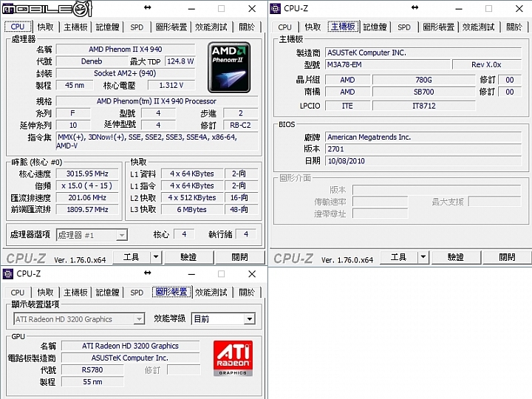Click the resize arrows icon in CPU window
The image size is (532, 399).
click(x=147, y=7)
